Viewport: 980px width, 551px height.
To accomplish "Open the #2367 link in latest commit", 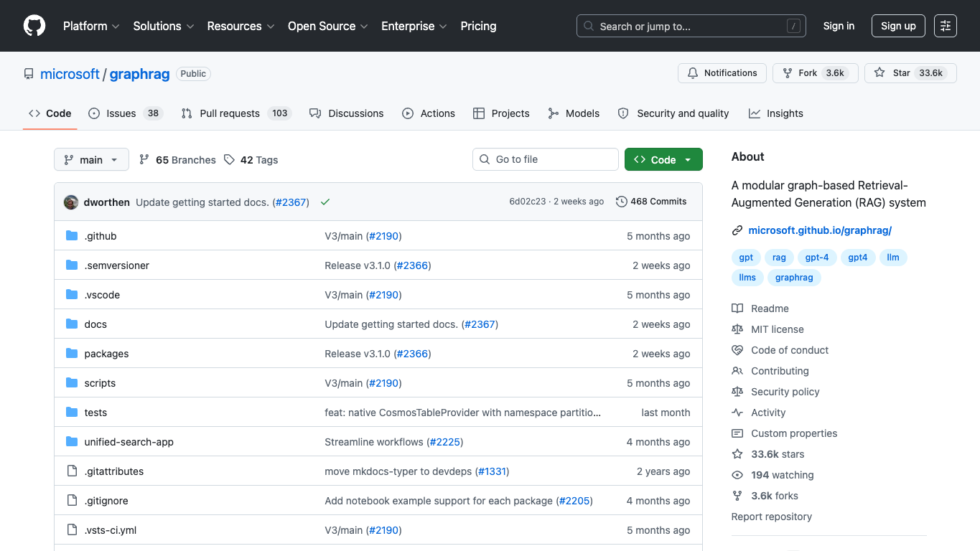I will click(x=291, y=202).
